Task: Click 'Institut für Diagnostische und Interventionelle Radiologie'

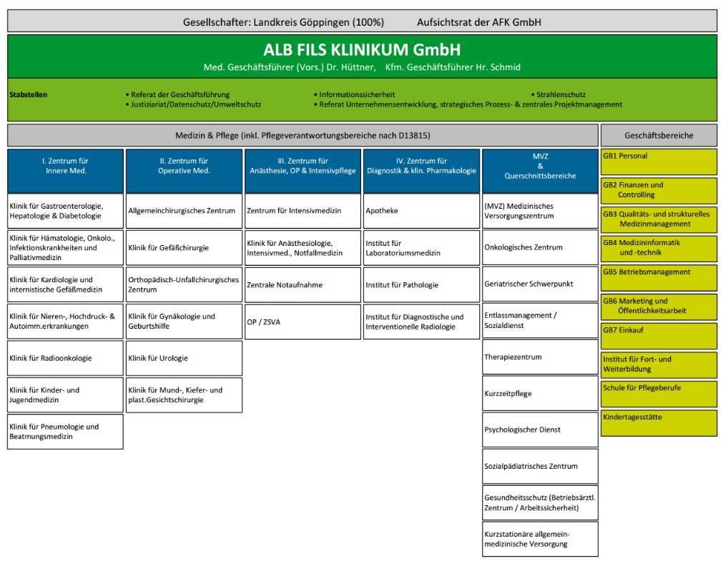Action: click(422, 322)
